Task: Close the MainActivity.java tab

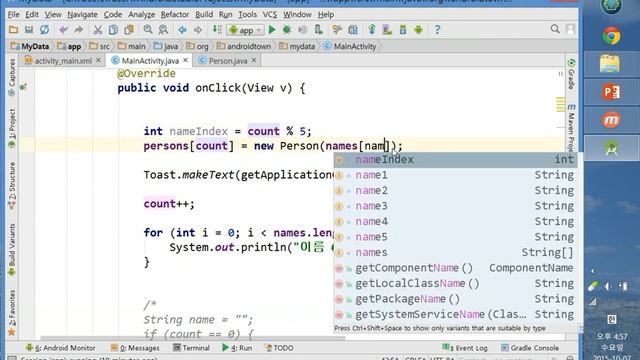Action: (x=186, y=60)
